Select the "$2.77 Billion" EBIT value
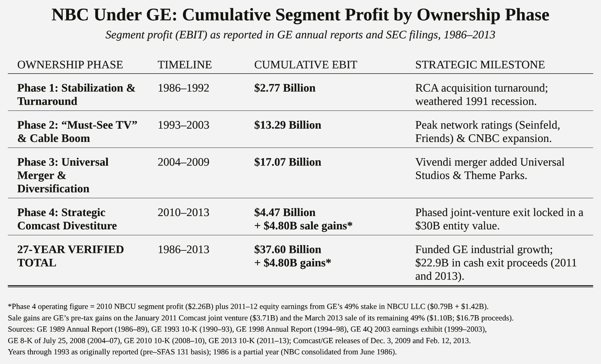Image resolution: width=601 pixels, height=364 pixels. coord(285,88)
